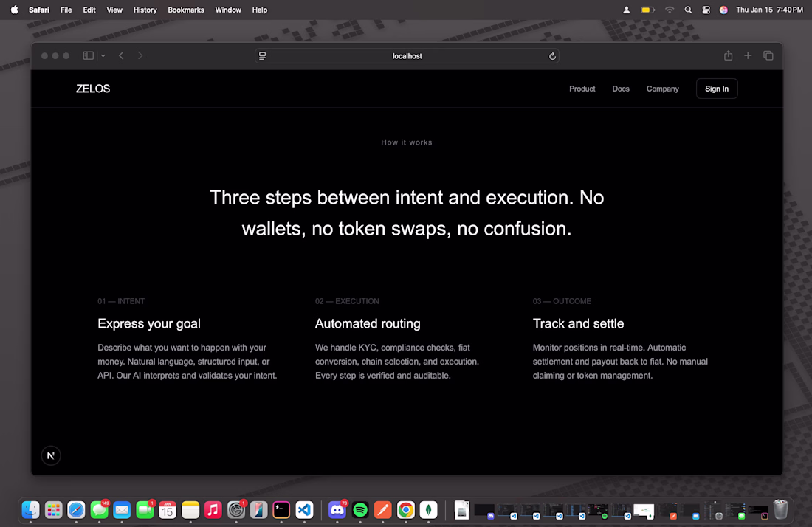Open the Product nav link
This screenshot has height=527, width=812.
(x=582, y=89)
